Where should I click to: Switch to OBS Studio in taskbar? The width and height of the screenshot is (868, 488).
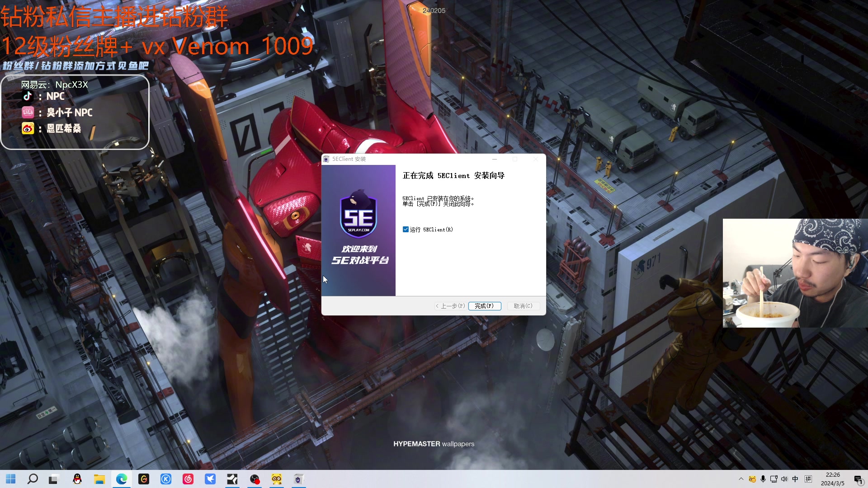click(x=255, y=479)
